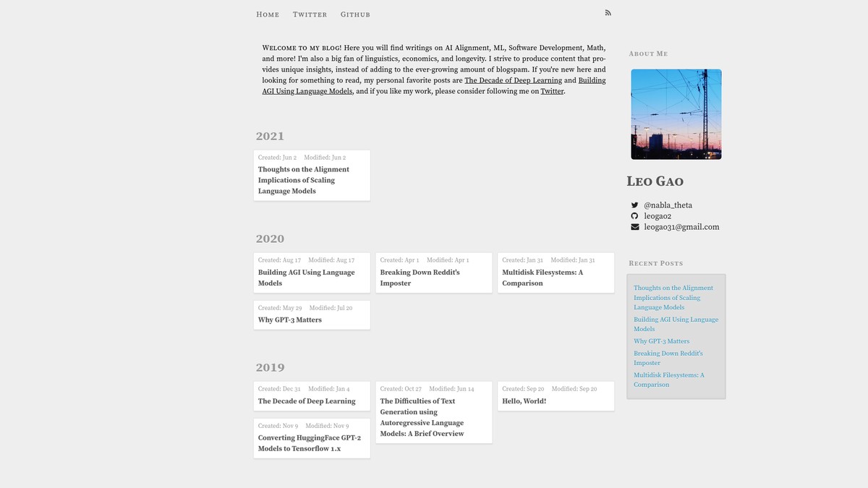
Task: Click the 2019 year heading
Action: click(x=270, y=367)
